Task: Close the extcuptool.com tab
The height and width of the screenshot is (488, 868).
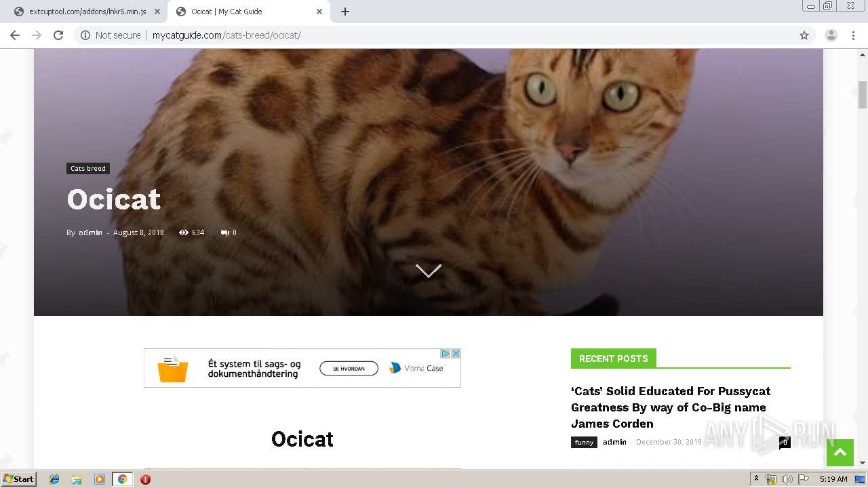Action: 157,12
